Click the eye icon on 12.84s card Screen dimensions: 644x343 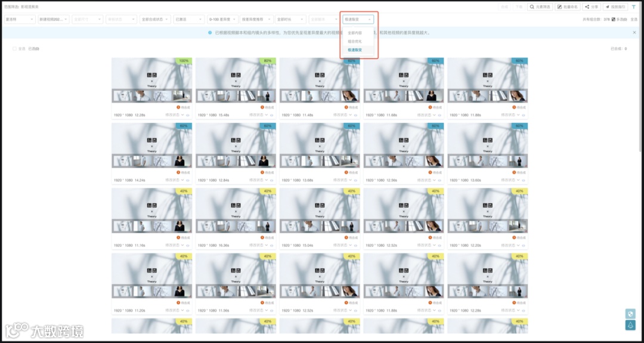coord(271,180)
